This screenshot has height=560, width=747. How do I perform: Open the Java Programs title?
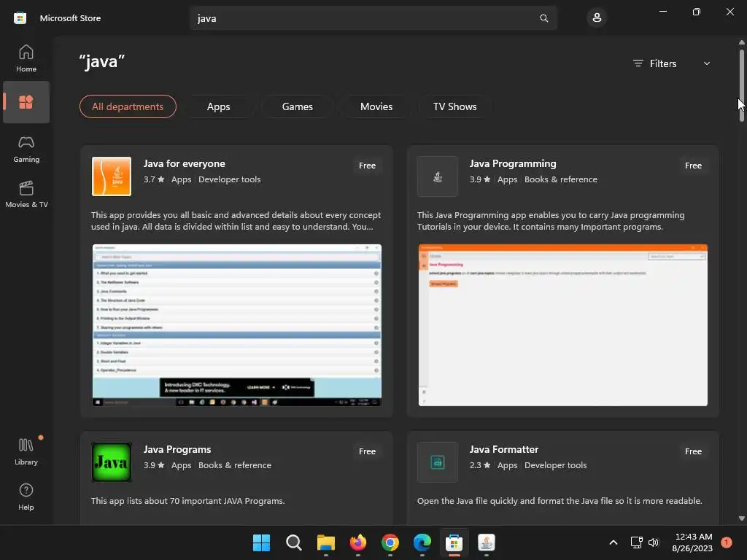[177, 449]
